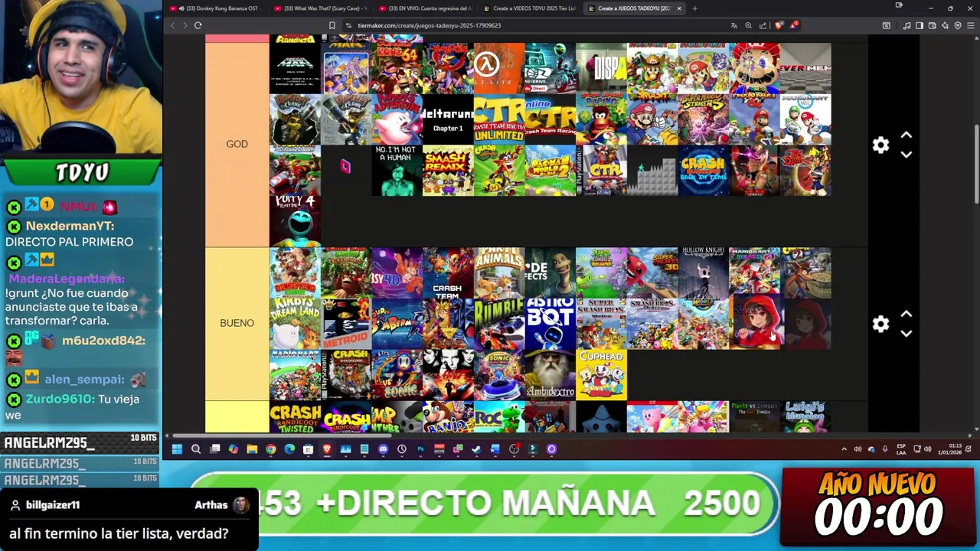The image size is (980, 551).
Task: Select Cuphead game tile
Action: (601, 375)
